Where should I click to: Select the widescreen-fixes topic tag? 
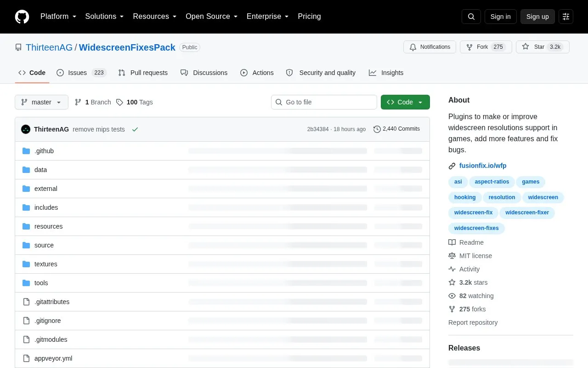tap(476, 228)
